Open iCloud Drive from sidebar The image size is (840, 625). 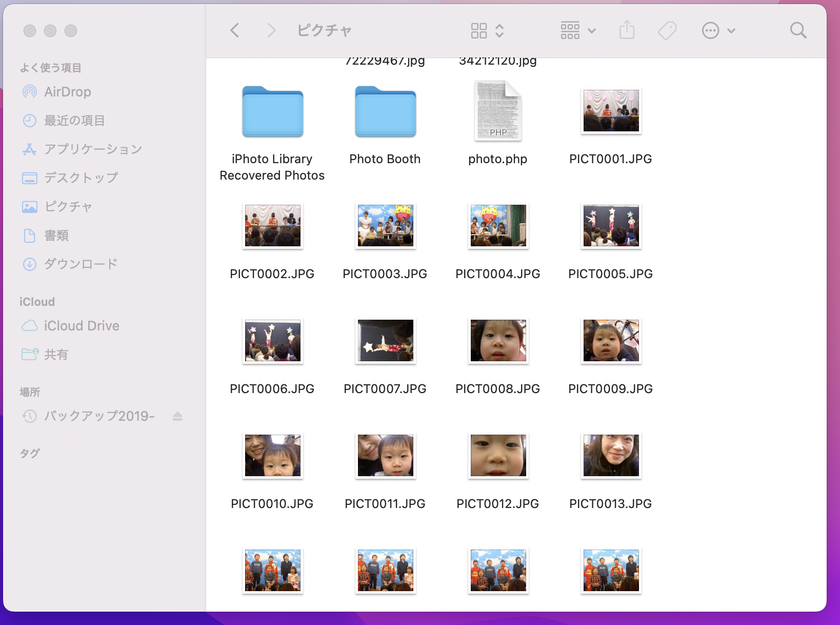point(82,326)
